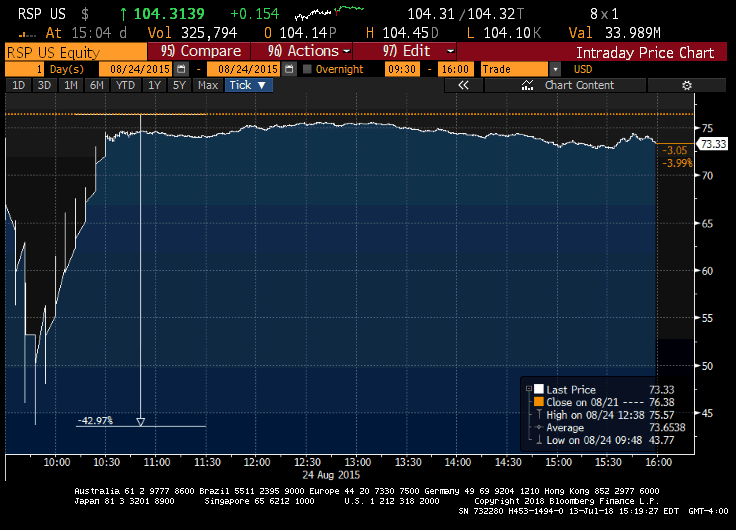Click the green up-arrow tick indicator

click(x=123, y=14)
